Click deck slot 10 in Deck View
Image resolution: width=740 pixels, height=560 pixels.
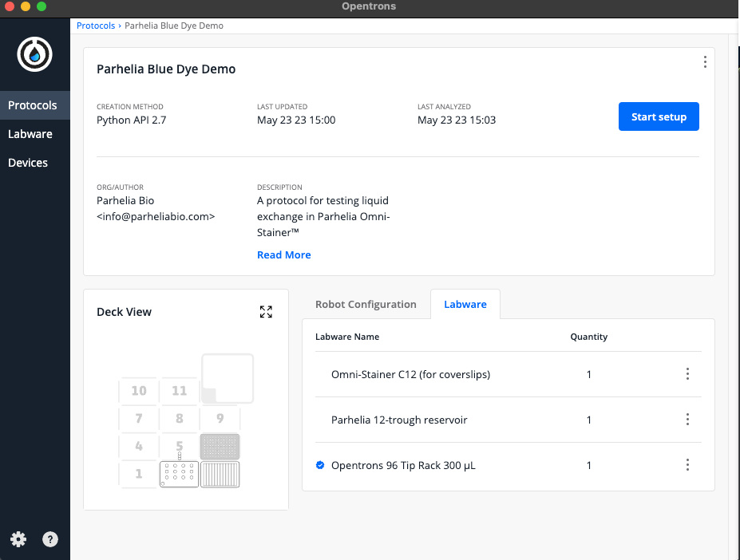tap(139, 391)
